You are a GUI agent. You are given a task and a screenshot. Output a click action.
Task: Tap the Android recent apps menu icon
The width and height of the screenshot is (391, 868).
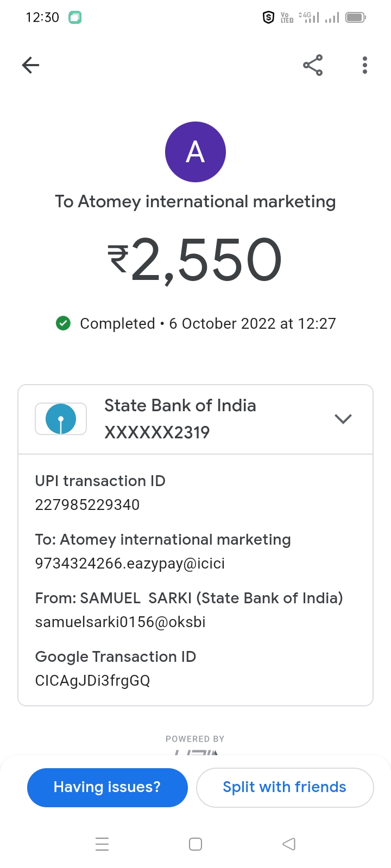click(102, 844)
